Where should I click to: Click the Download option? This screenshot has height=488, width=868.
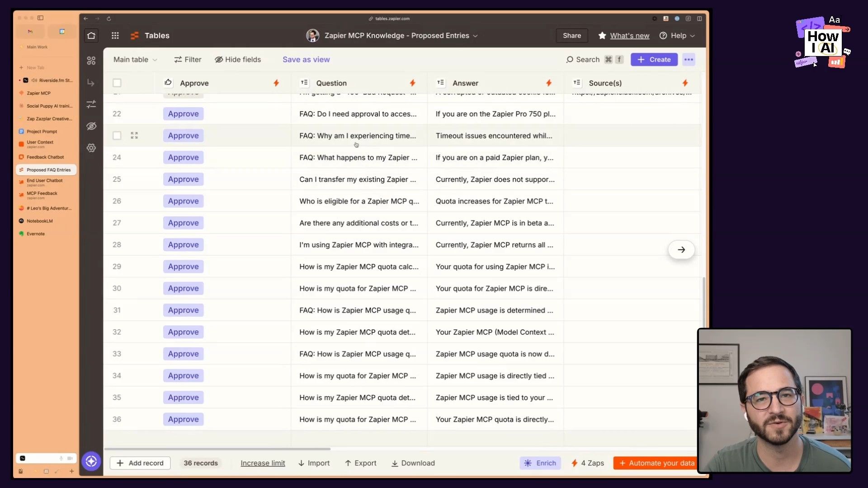coord(413,463)
